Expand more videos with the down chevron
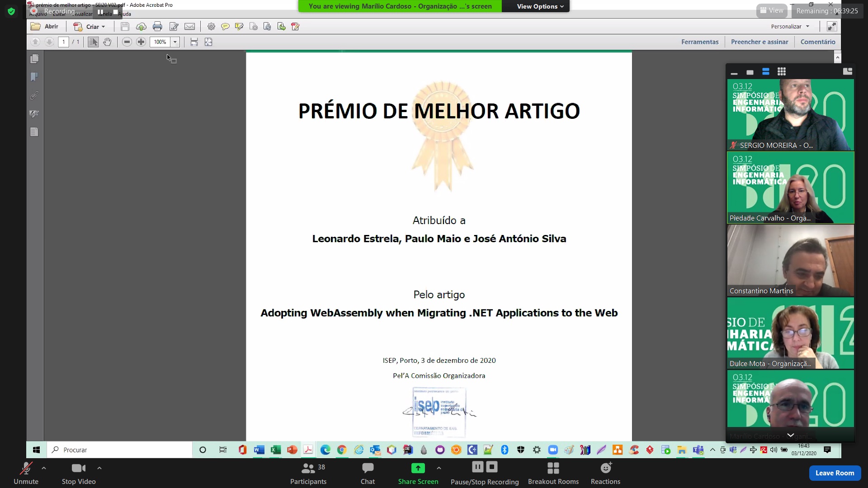868x488 pixels. click(x=790, y=435)
